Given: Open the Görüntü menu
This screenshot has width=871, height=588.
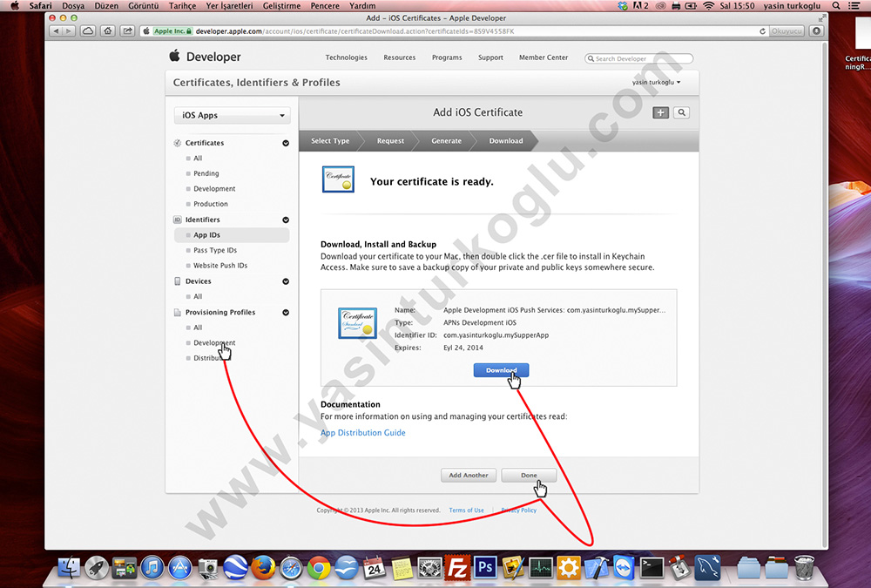Looking at the screenshot, I should [x=144, y=5].
